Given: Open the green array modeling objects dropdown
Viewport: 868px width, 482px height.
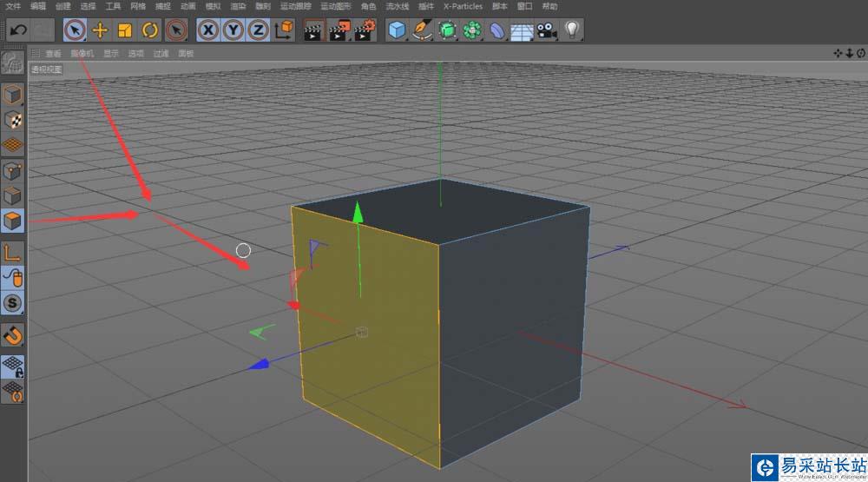Looking at the screenshot, I should point(472,30).
